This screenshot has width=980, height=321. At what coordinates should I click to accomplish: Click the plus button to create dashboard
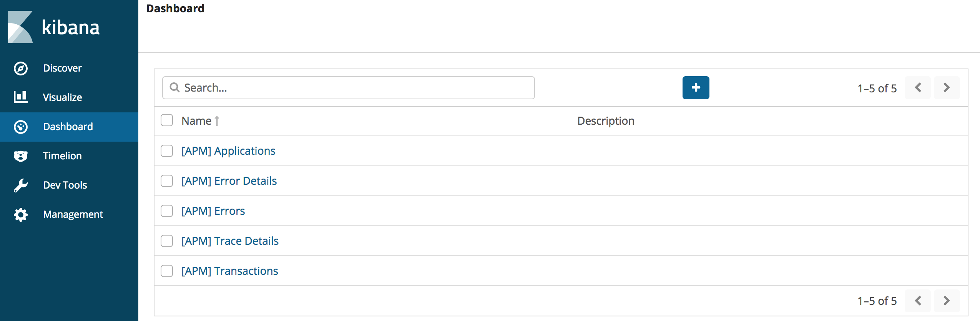tap(696, 88)
